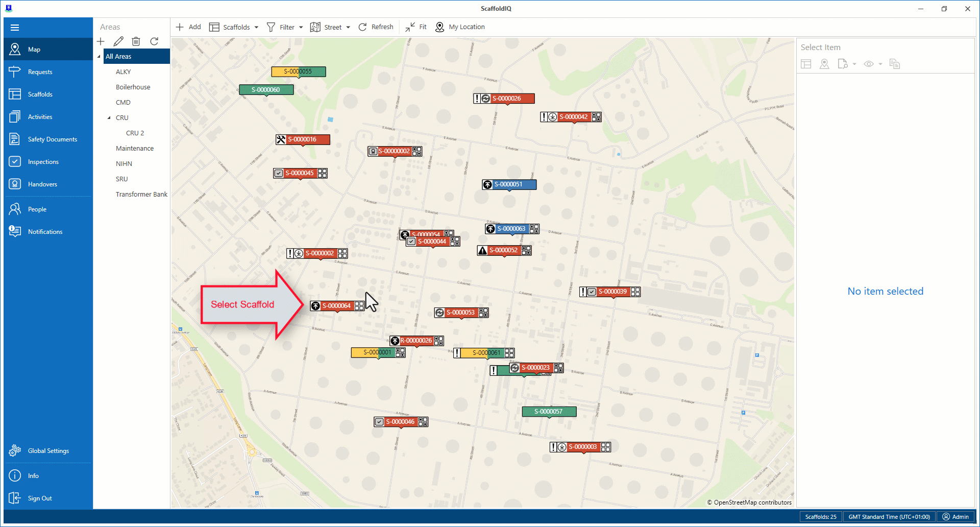This screenshot has width=980, height=527.
Task: Open the Scaffolds dropdown in toolbar
Action: [x=234, y=27]
